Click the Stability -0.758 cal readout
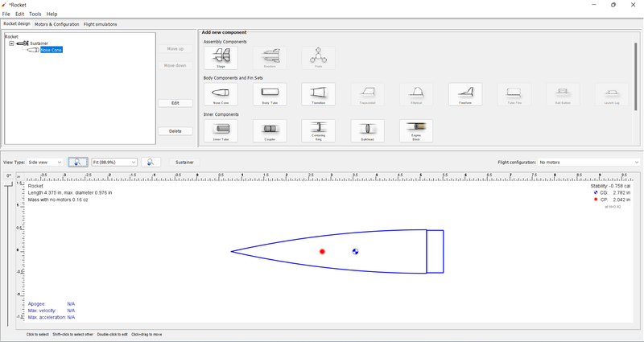This screenshot has height=342, width=644. [x=610, y=186]
